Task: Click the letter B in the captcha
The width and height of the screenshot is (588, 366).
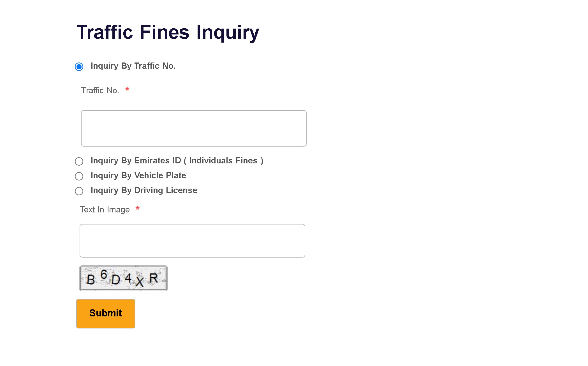Action: (x=91, y=280)
